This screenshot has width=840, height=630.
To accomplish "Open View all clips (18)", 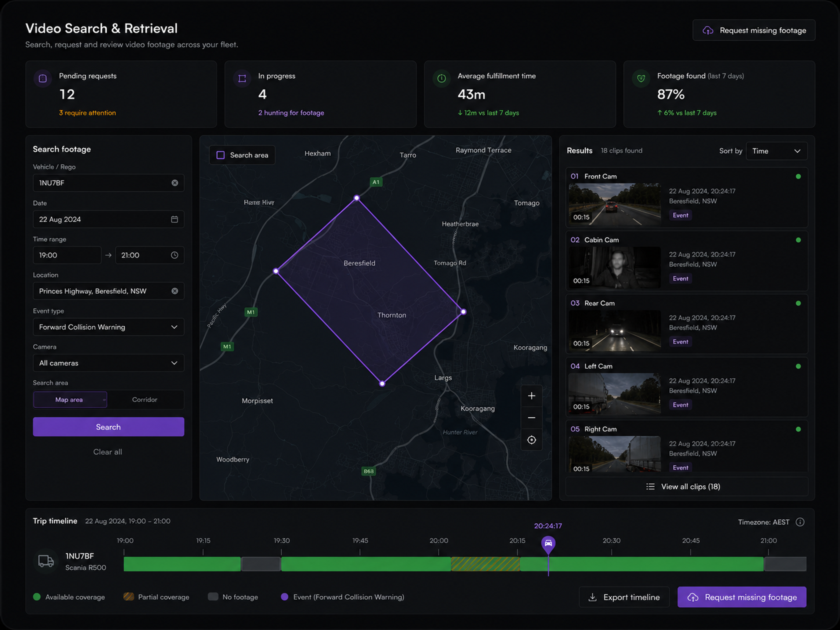I will pos(687,486).
